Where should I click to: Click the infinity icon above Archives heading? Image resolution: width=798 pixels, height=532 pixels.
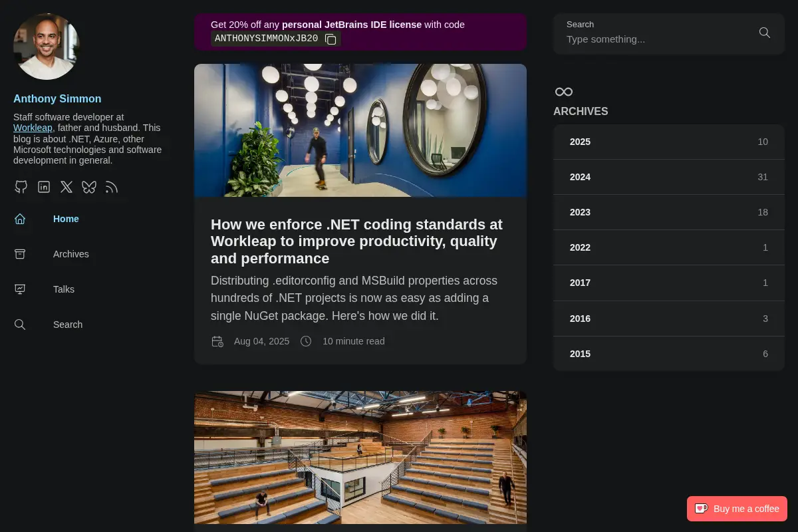coord(564,92)
